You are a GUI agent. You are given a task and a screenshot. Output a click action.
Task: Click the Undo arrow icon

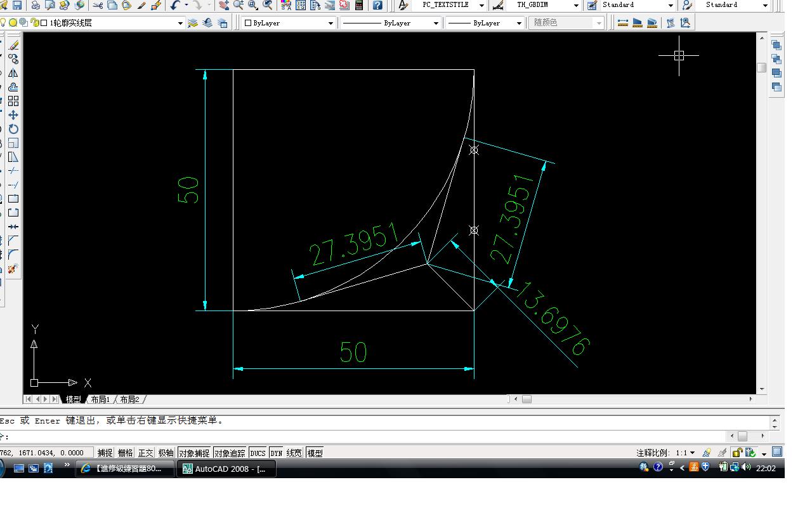(x=176, y=5)
